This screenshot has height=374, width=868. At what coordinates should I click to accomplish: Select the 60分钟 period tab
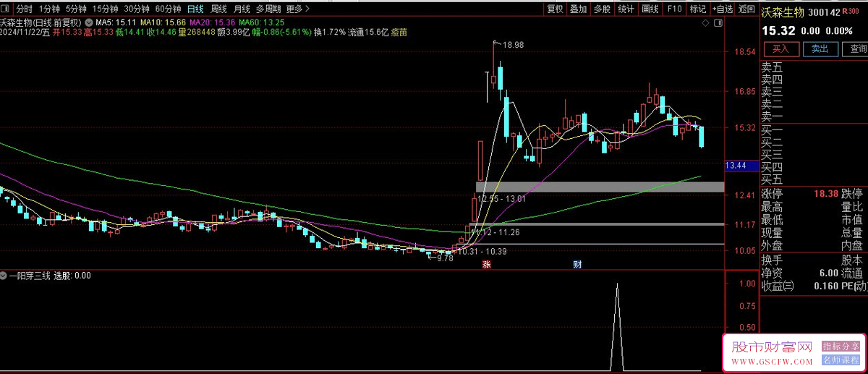168,9
